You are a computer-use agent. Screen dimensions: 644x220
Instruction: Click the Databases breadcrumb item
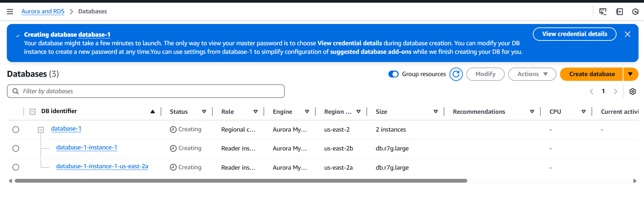(93, 11)
